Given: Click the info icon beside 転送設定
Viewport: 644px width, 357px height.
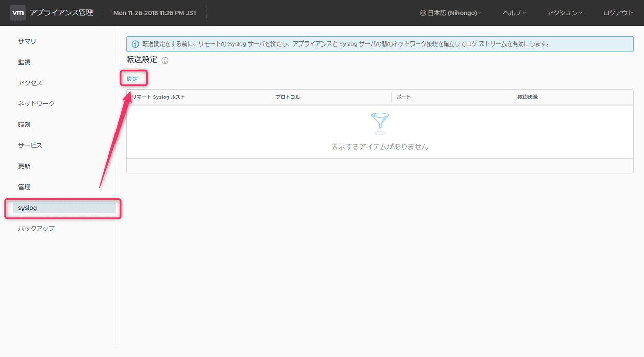Looking at the screenshot, I should point(165,60).
